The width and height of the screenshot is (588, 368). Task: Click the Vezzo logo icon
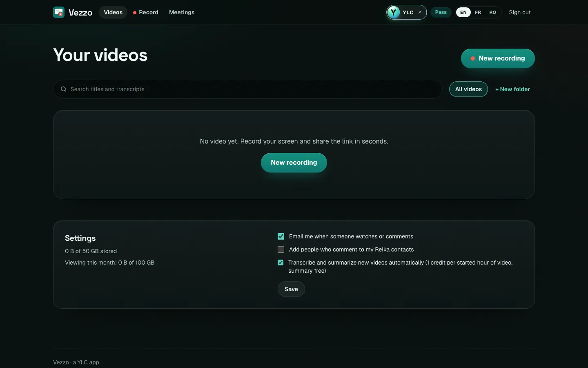(59, 12)
